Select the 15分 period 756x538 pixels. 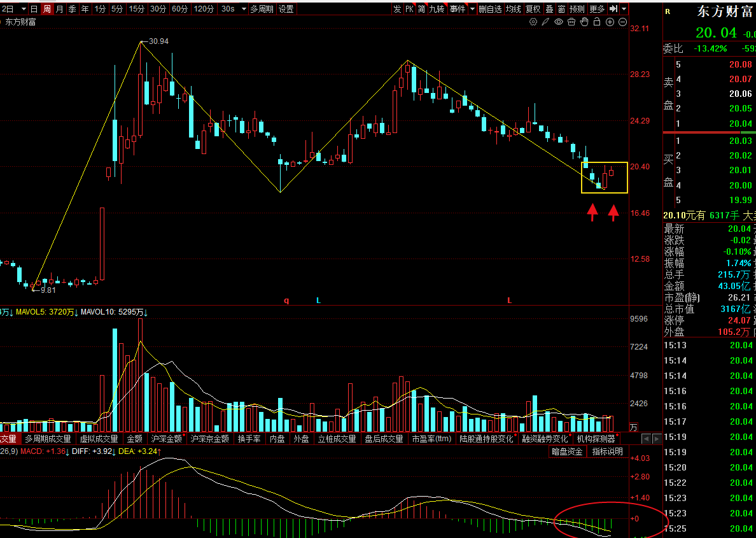click(x=136, y=9)
